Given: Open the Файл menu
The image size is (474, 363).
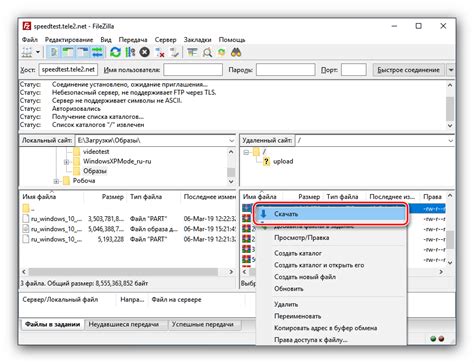Looking at the screenshot, I should pyautogui.click(x=30, y=40).
